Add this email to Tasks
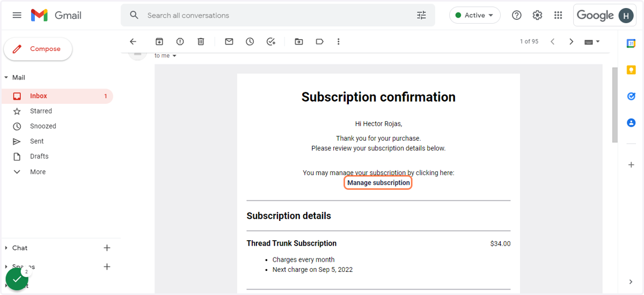 (271, 41)
